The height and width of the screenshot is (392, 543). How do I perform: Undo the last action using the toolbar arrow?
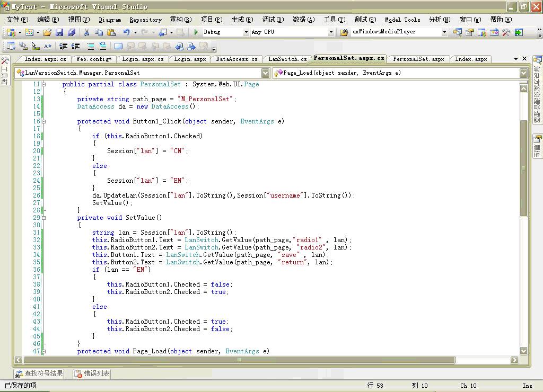(126, 32)
